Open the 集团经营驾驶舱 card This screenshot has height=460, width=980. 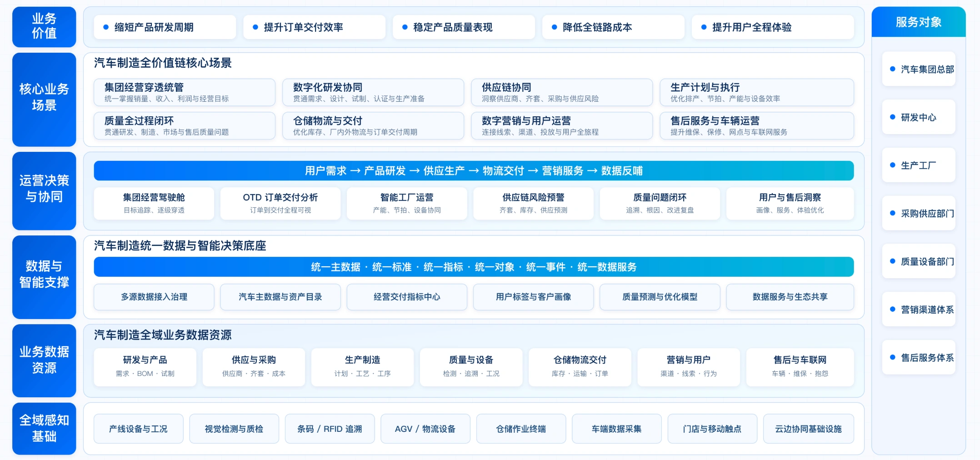(154, 203)
